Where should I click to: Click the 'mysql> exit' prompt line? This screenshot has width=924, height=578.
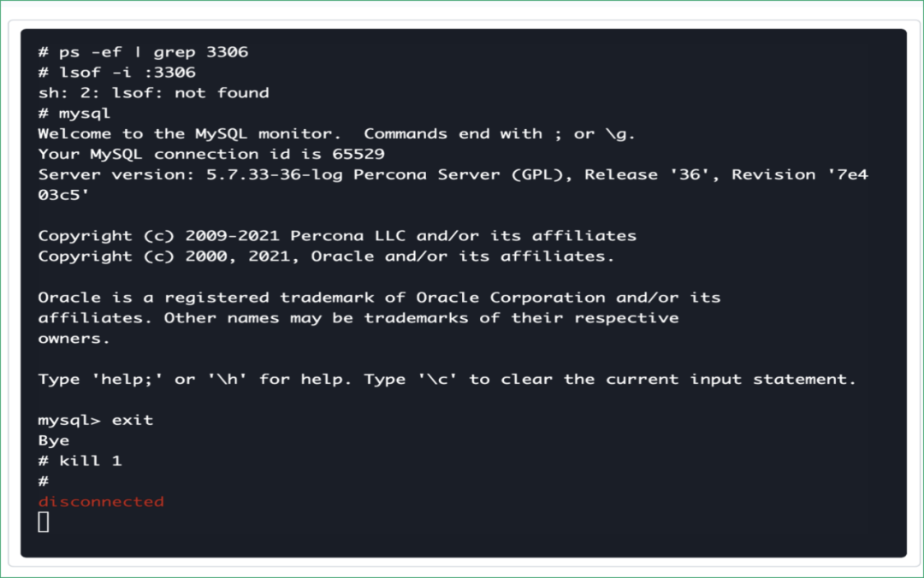coord(96,421)
